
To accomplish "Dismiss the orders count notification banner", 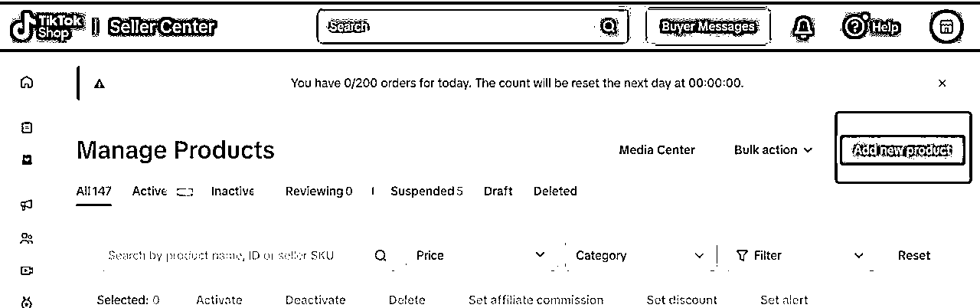I will pos(942,83).
